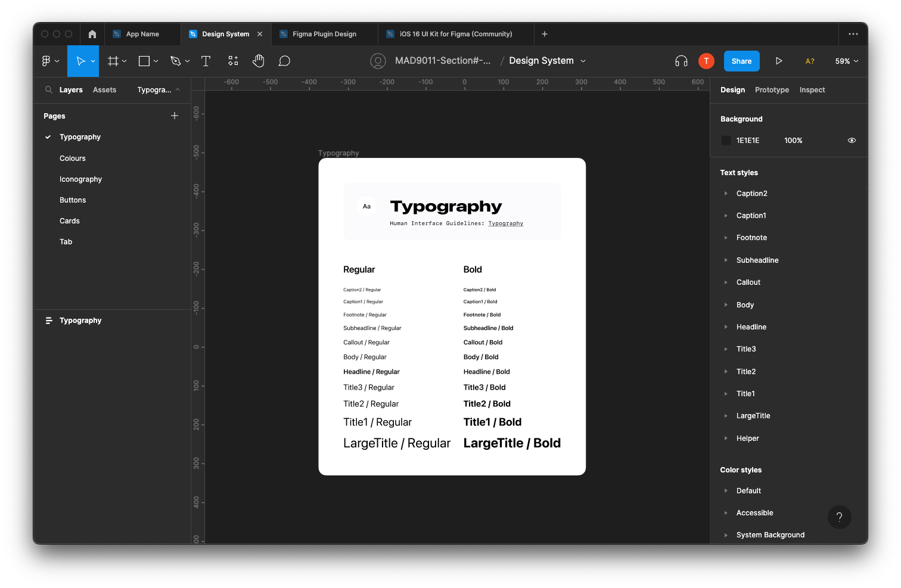Open the 59% zoom dropdown
The image size is (901, 588).
[x=846, y=61]
